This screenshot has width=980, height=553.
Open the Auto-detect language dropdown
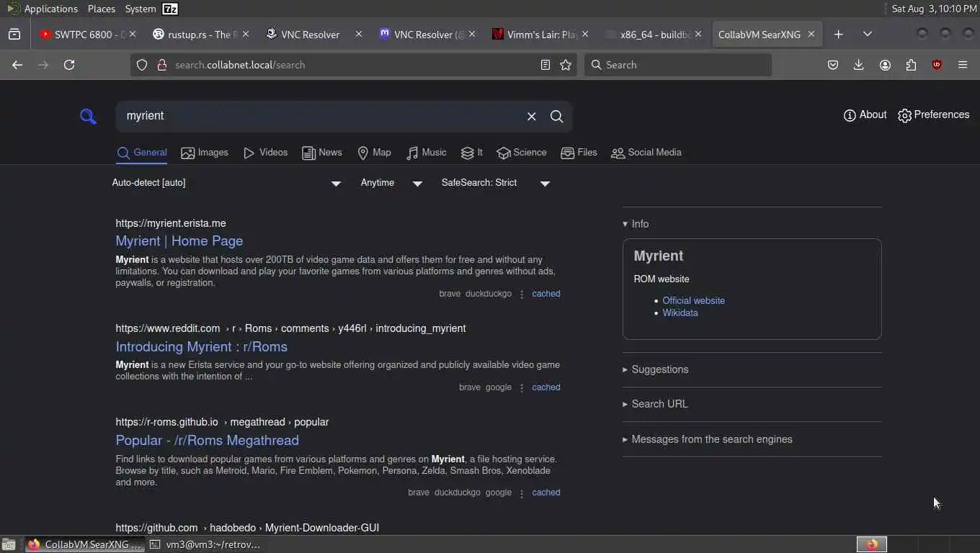pyautogui.click(x=226, y=183)
